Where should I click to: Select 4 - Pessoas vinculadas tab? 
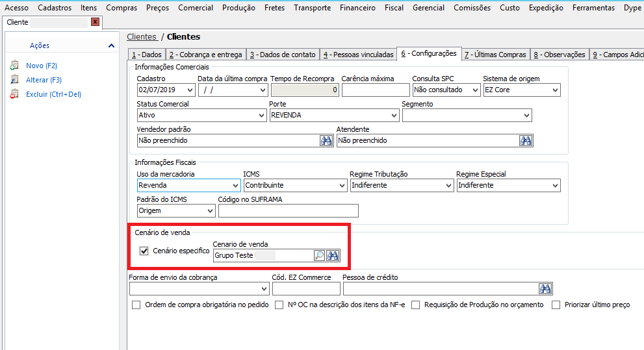click(358, 55)
